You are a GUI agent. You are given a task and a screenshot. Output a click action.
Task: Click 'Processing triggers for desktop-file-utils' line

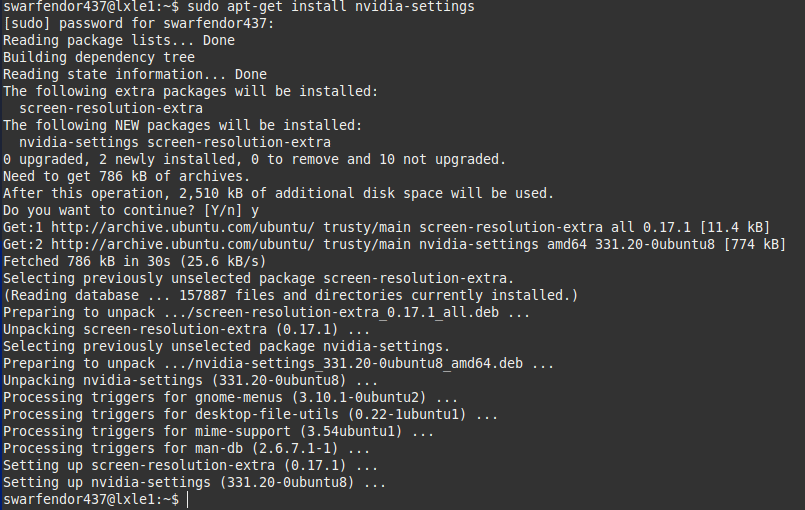click(x=250, y=414)
